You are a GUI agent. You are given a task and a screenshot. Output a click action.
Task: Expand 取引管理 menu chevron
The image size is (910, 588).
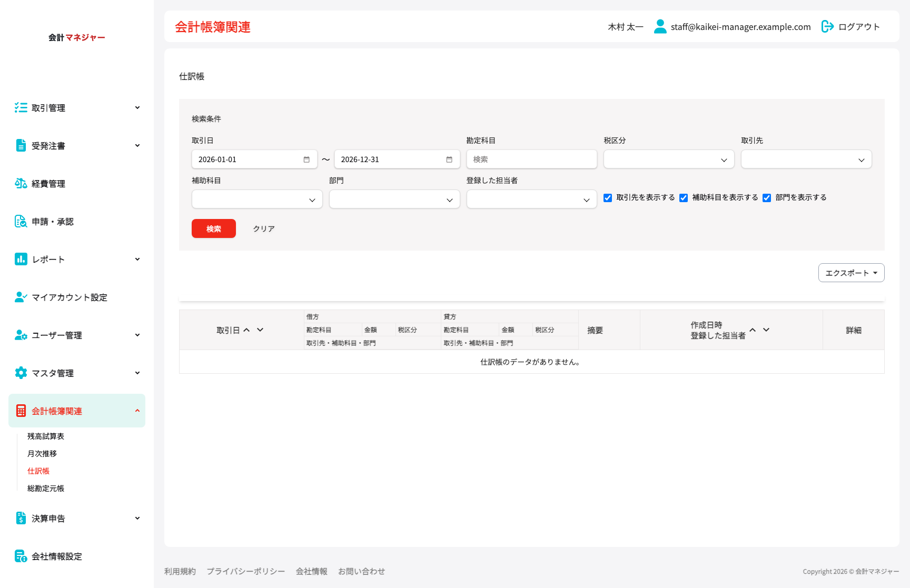[137, 108]
